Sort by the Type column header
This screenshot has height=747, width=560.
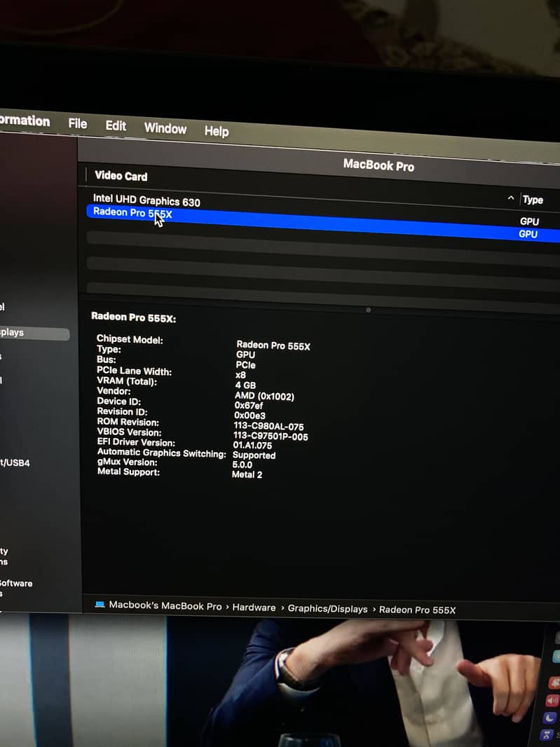(533, 200)
